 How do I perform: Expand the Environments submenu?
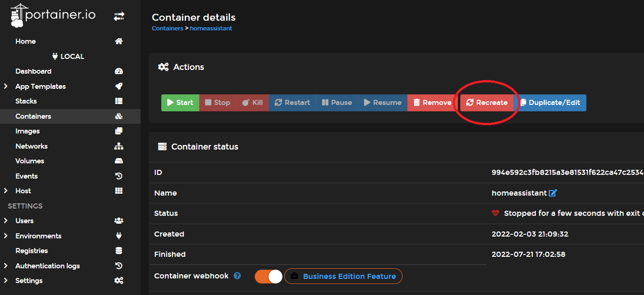pyautogui.click(x=6, y=236)
